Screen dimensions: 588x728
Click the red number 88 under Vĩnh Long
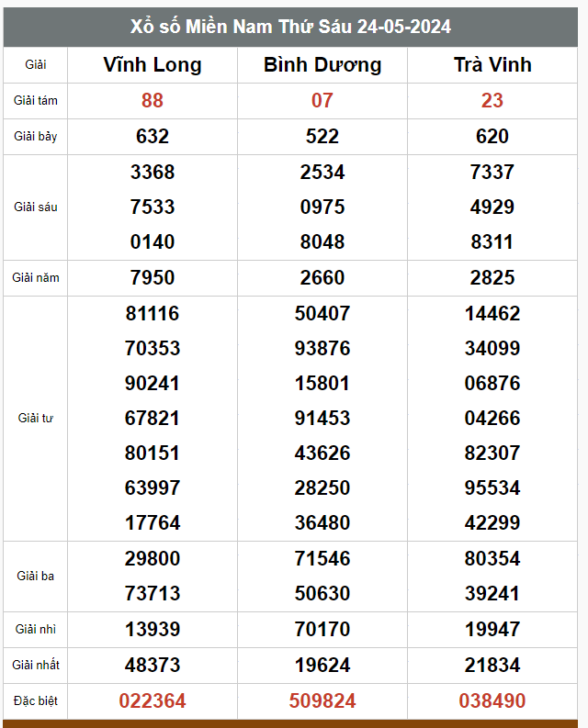pyautogui.click(x=153, y=100)
